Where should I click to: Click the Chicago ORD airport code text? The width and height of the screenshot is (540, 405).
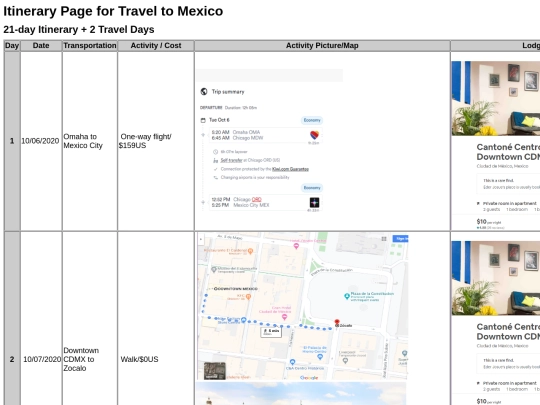257,199
